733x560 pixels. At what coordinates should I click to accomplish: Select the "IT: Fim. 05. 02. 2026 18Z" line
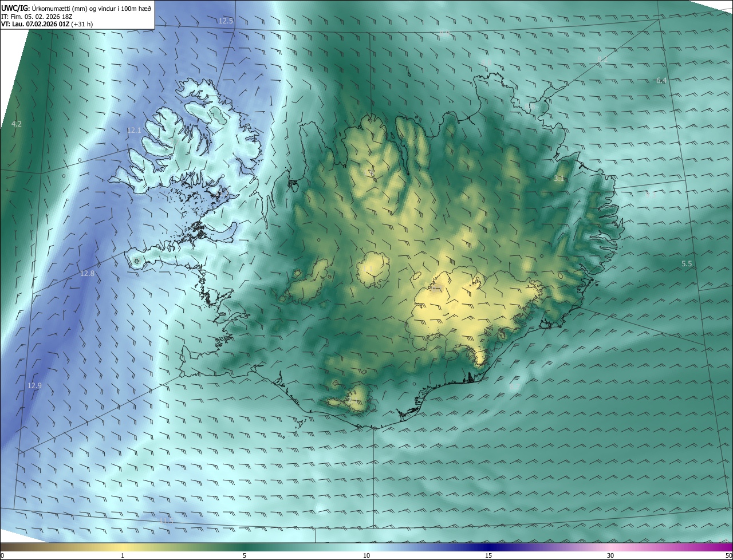click(x=37, y=17)
